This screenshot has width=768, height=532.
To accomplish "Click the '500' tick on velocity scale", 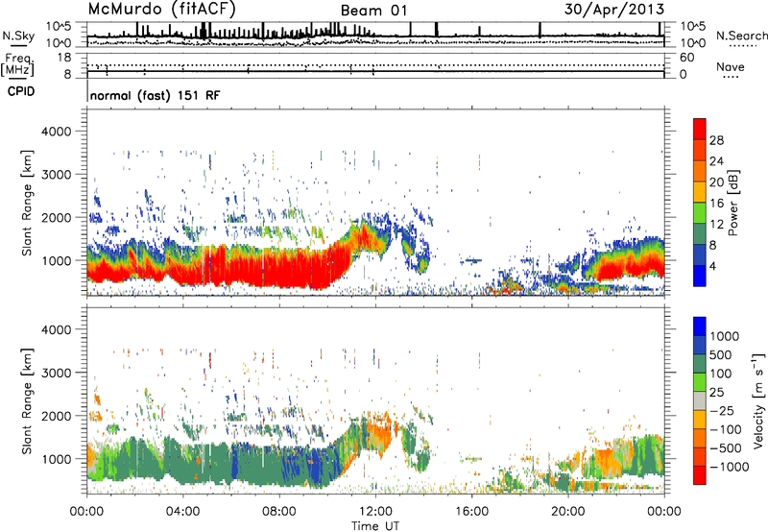I will point(721,354).
